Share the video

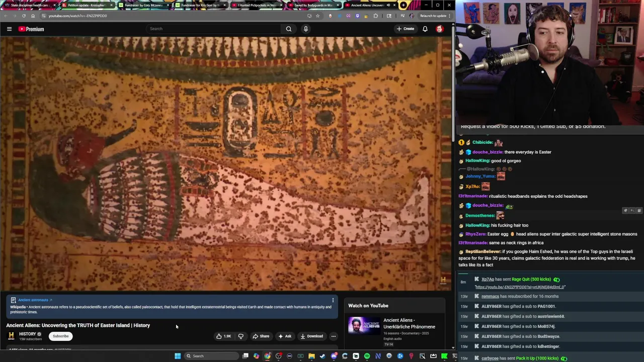261,336
